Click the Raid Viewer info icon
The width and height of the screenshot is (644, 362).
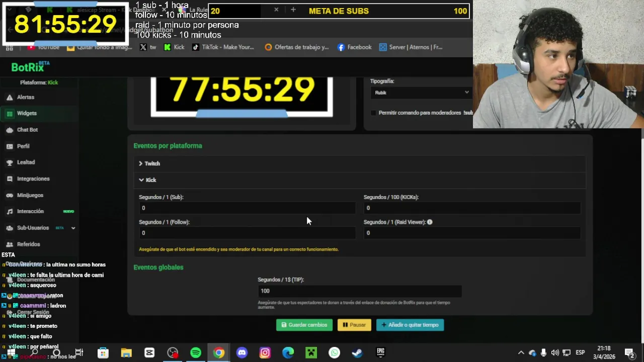(x=430, y=222)
